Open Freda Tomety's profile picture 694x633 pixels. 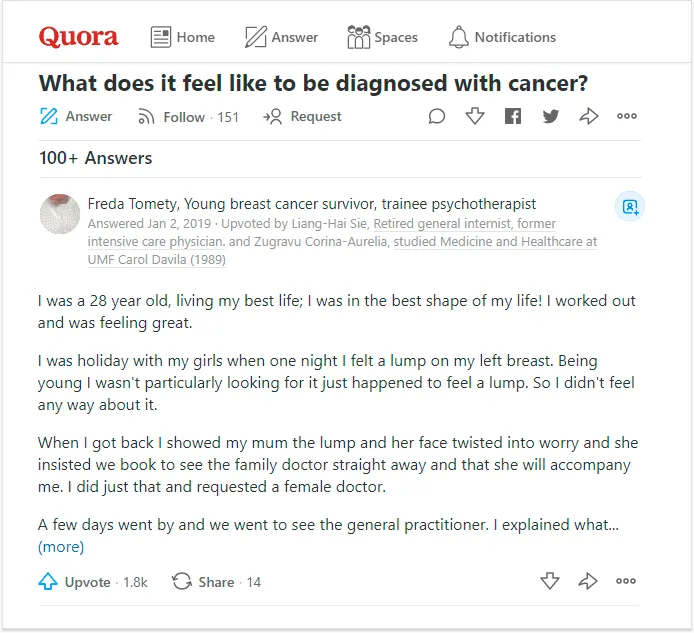pyautogui.click(x=60, y=214)
